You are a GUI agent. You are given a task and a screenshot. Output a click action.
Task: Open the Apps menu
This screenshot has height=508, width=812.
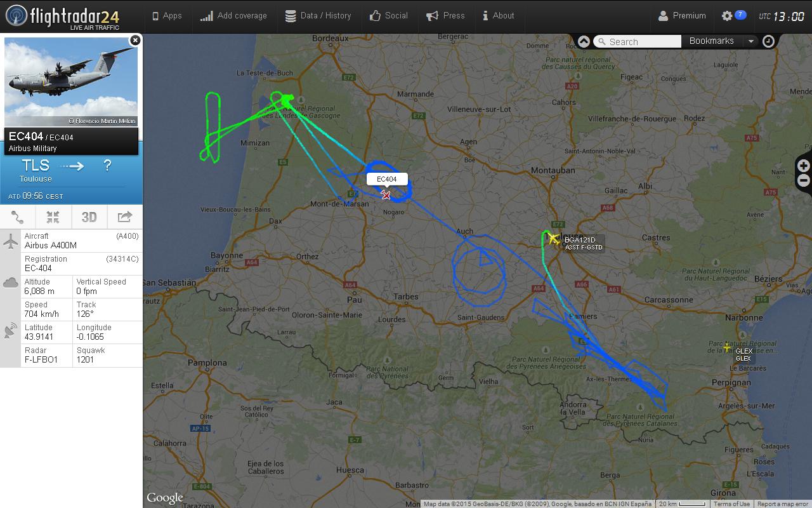167,16
